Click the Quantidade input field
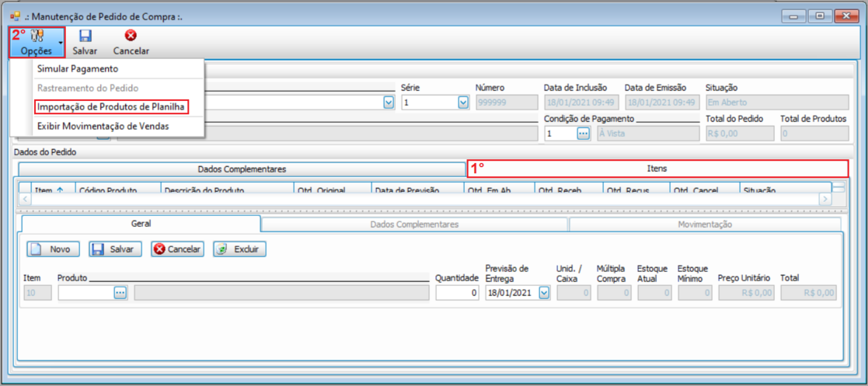Image resolution: width=868 pixels, height=386 pixels. pos(457,293)
